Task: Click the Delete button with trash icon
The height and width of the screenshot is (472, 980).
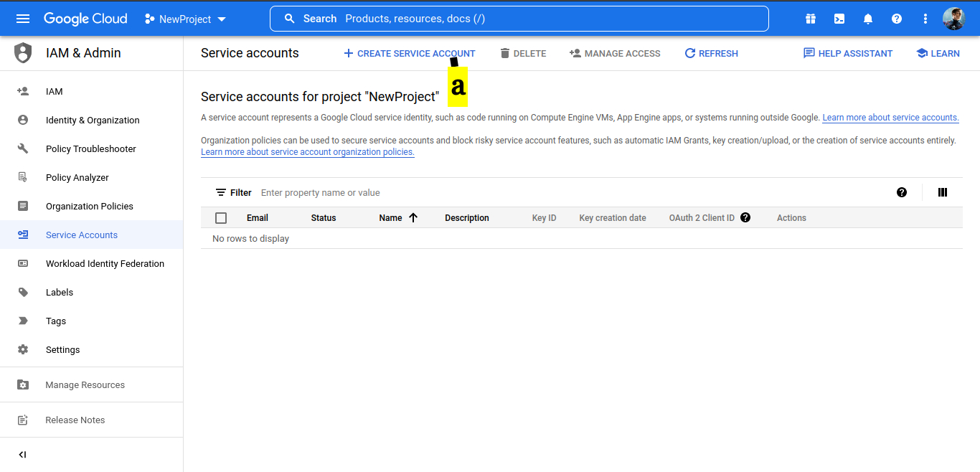Action: [523, 53]
